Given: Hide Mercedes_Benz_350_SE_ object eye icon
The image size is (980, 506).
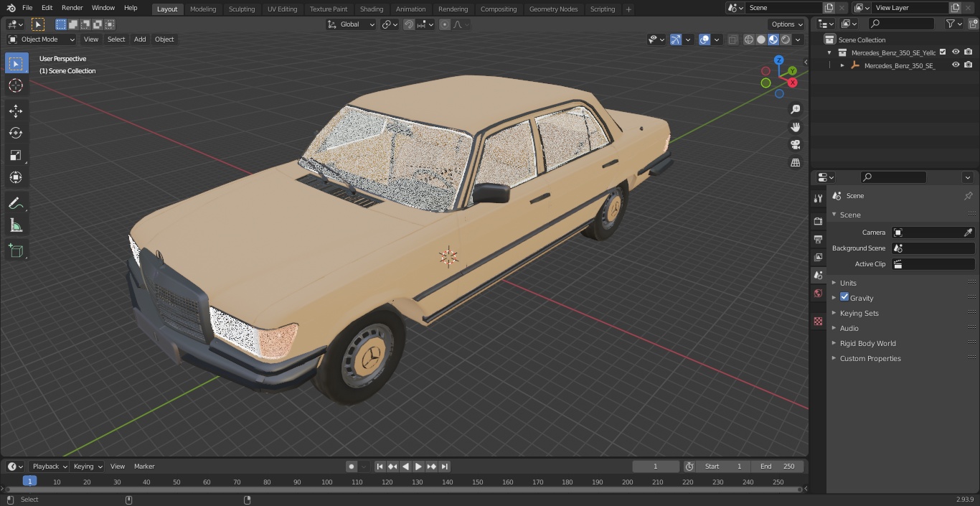Looking at the screenshot, I should pos(956,65).
